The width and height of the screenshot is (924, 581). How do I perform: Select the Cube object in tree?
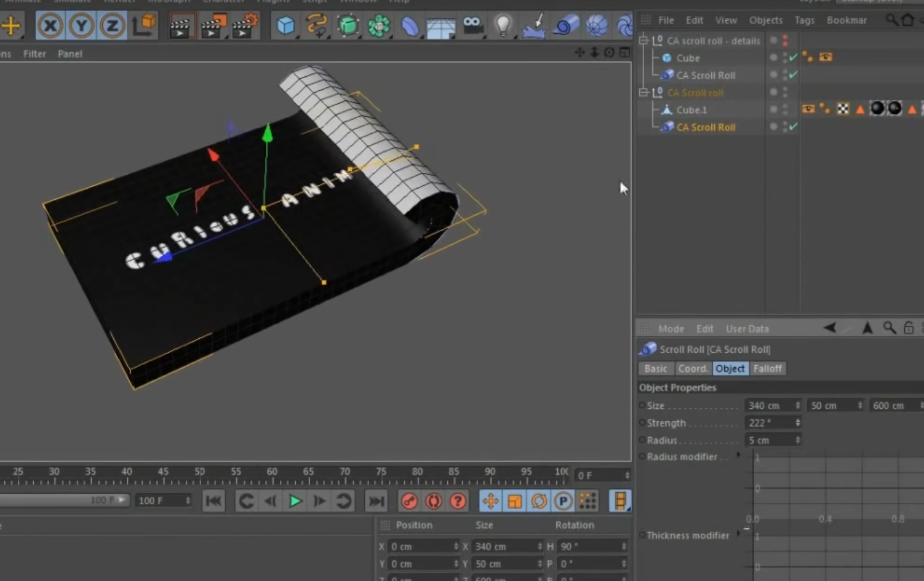(x=688, y=58)
